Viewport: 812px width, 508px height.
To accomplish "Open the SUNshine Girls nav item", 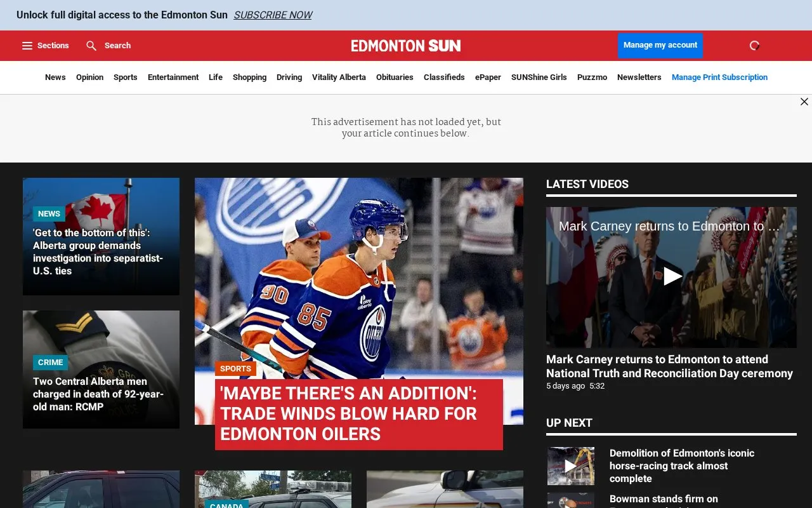I will point(539,77).
